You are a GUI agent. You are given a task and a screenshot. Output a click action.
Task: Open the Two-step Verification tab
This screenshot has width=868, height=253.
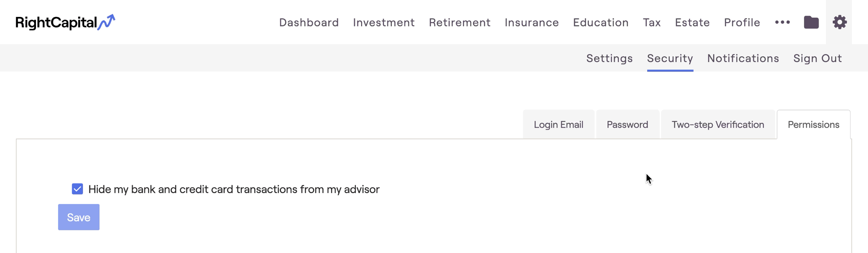717,125
